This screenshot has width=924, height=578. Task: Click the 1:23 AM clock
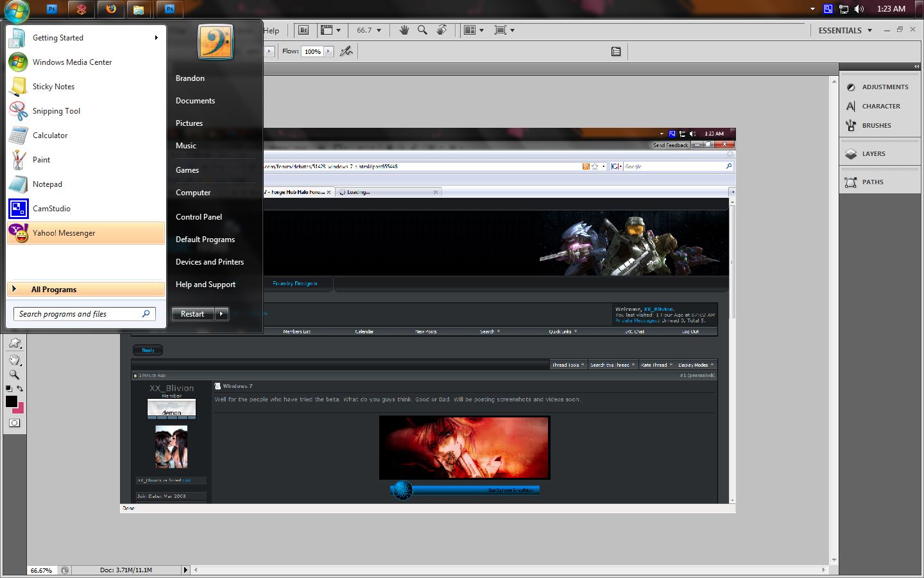tap(891, 9)
